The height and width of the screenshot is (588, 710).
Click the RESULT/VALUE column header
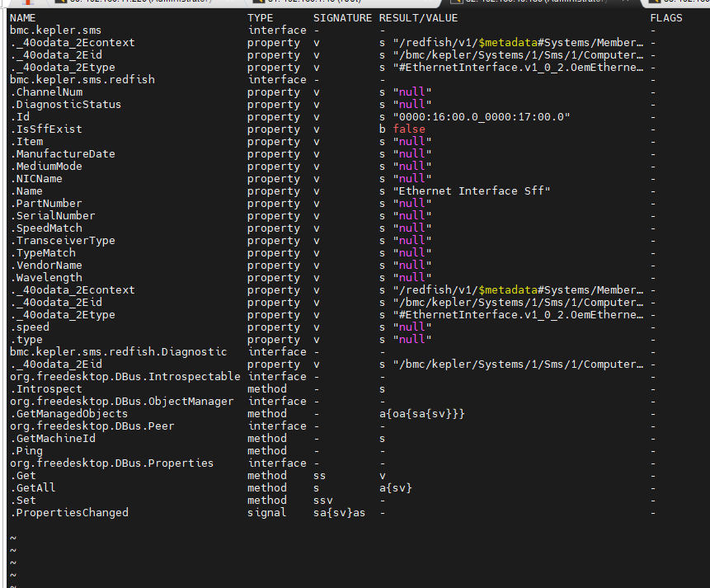click(418, 18)
